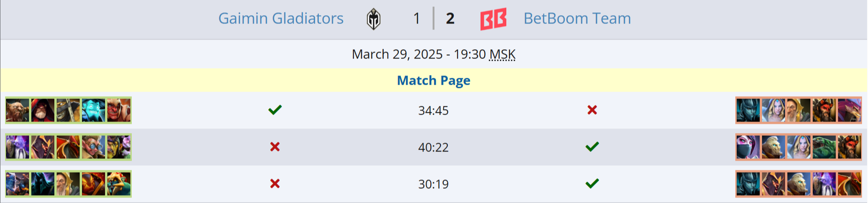Select Crystal Maiden in BetBoom's first game
This screenshot has height=203, width=868.
coord(773,110)
